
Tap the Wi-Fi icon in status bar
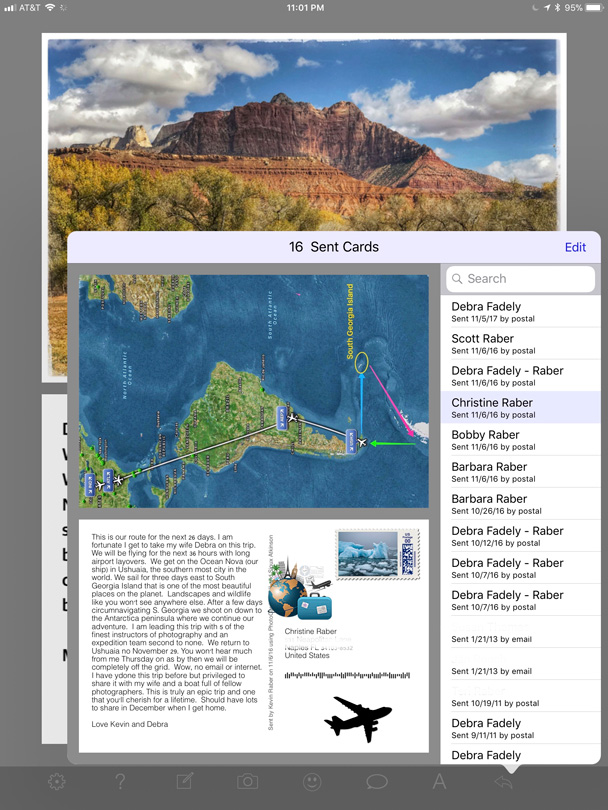tap(50, 8)
